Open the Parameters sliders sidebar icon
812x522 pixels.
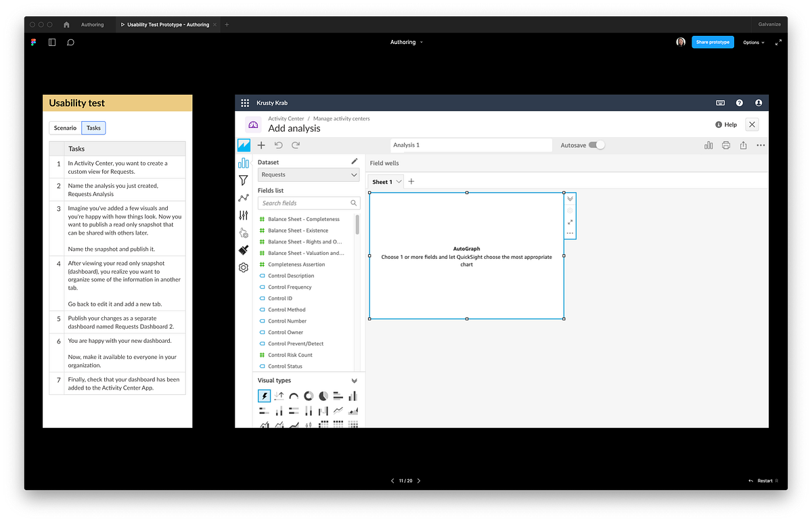pyautogui.click(x=244, y=215)
